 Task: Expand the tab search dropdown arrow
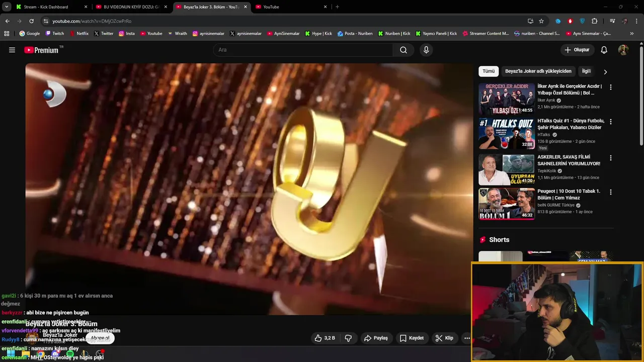[x=7, y=7]
